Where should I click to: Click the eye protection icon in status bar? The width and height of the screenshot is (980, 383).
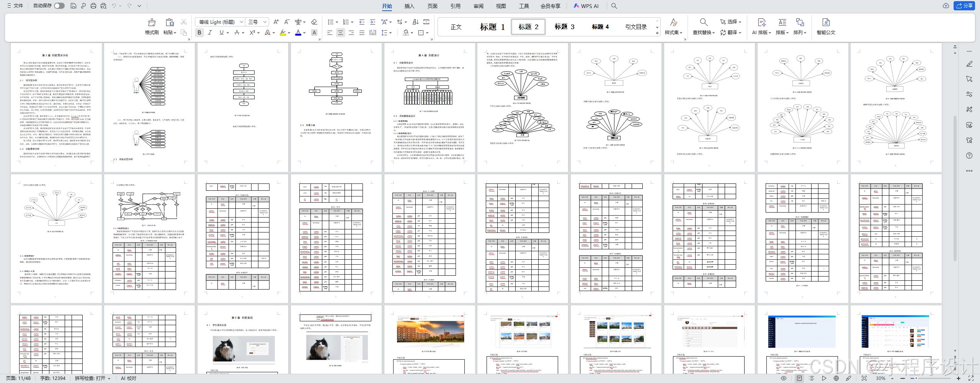coord(784,378)
